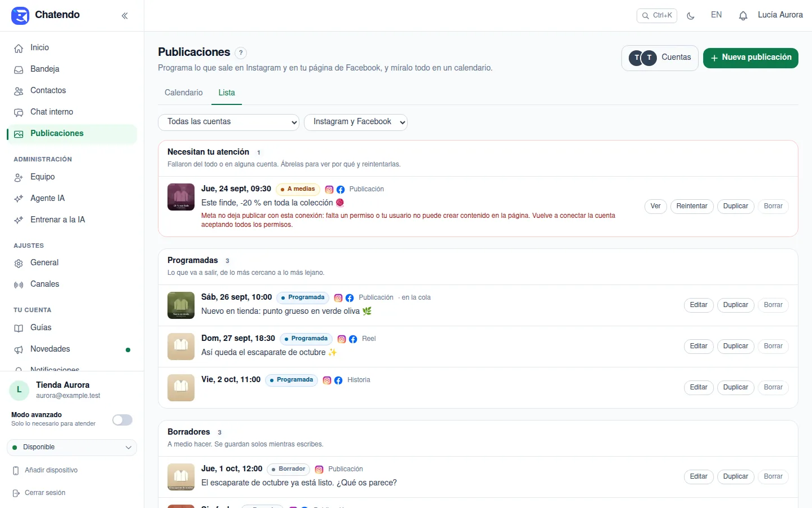812x508 pixels.
Task: Click the Nueva publicación button
Action: click(x=751, y=58)
